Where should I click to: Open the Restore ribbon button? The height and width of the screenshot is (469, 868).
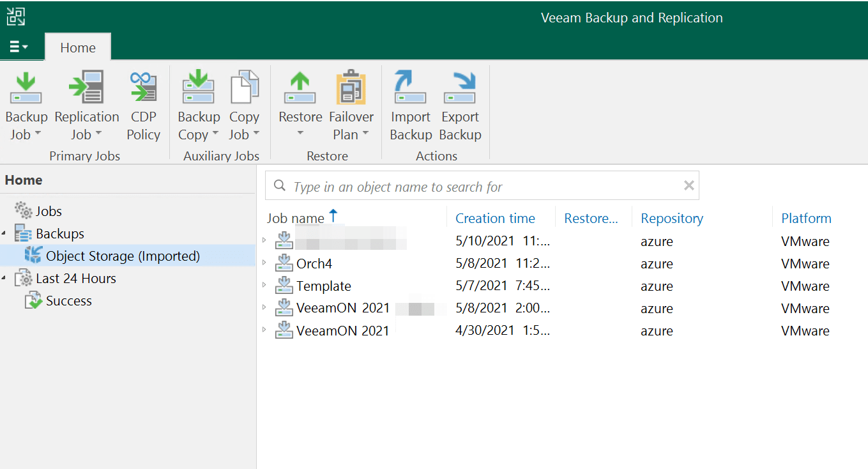pos(300,106)
